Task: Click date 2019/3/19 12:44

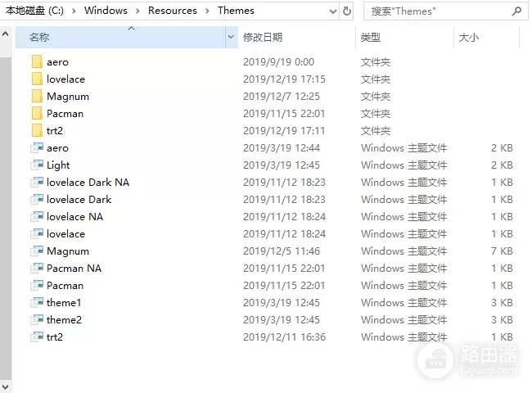Action: 282,148
